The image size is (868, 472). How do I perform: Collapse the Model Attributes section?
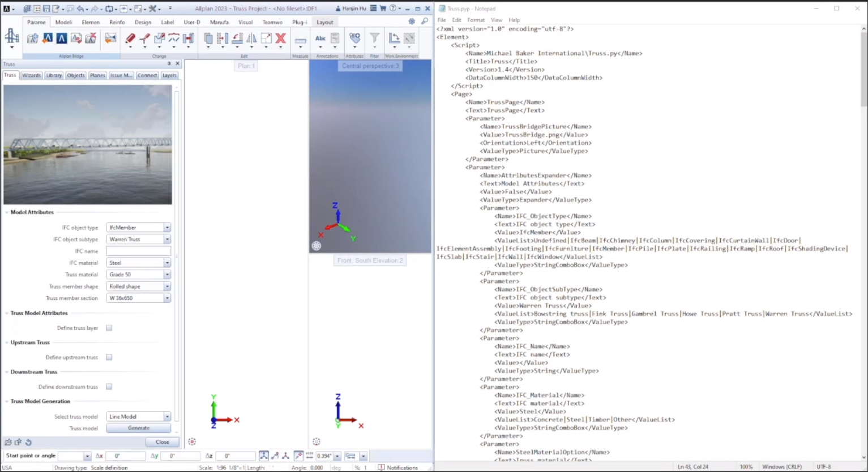7,212
